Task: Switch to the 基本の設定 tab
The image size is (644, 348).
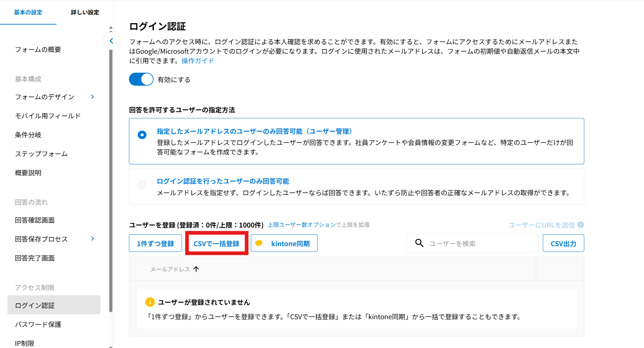Action: tap(28, 12)
